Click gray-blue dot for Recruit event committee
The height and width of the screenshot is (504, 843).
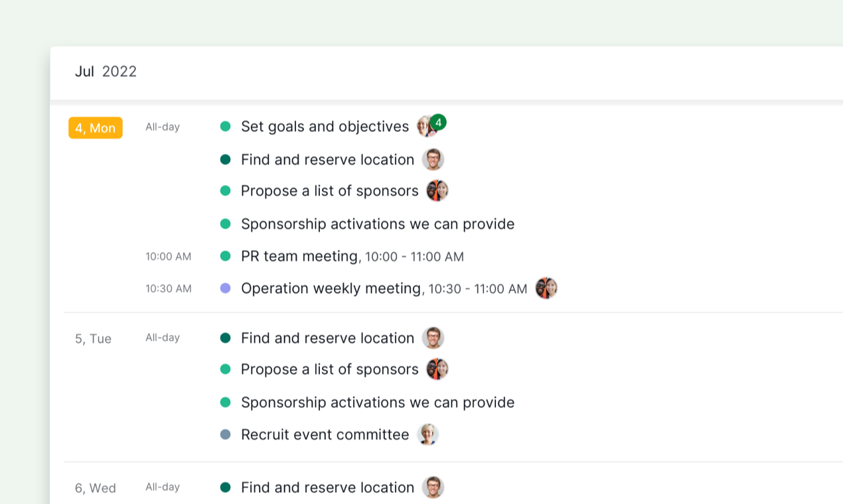click(226, 435)
